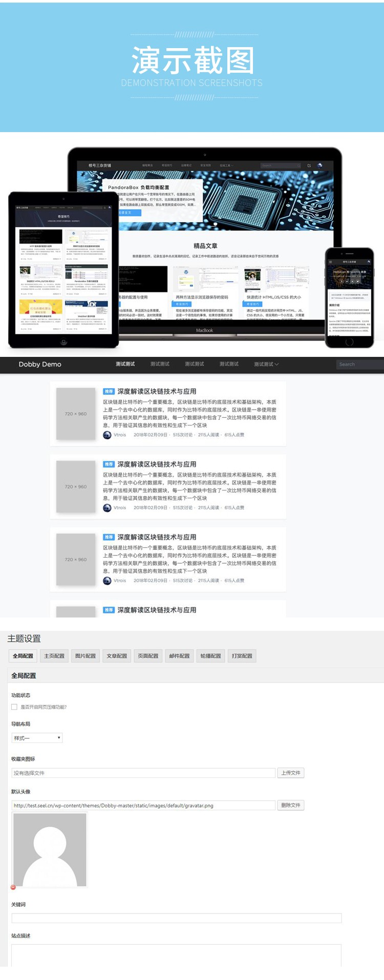Viewport: 384px width, 980px height.
Task: Click the gravatar.png URL input field
Action: pyautogui.click(x=143, y=805)
